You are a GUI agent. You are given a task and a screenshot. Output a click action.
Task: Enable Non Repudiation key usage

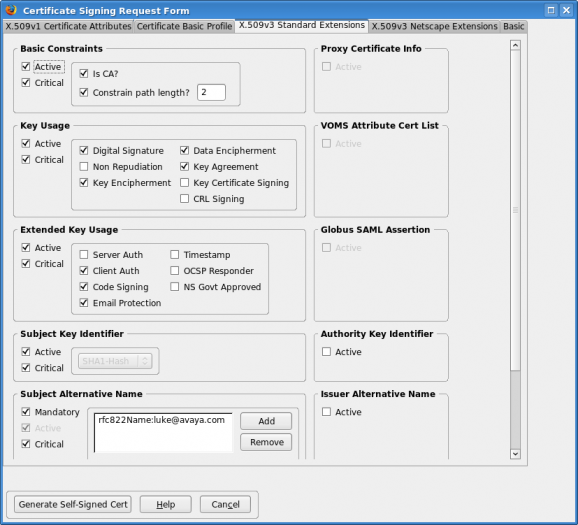[84, 167]
